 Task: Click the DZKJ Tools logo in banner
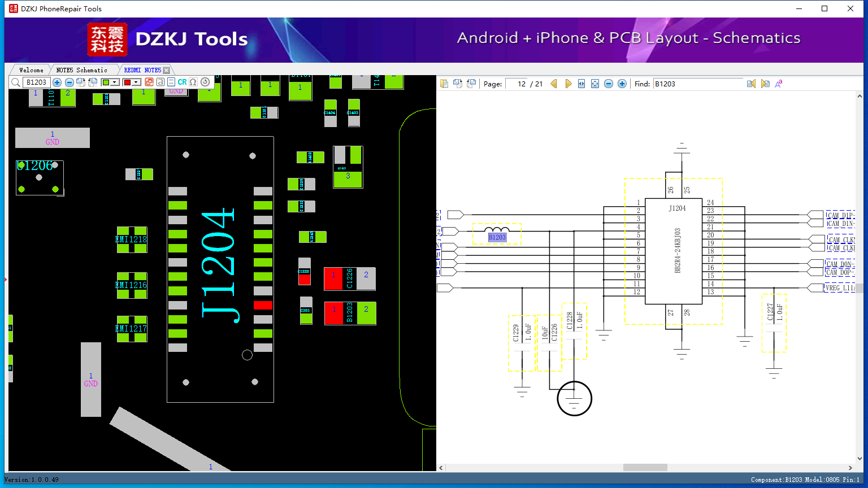point(168,40)
